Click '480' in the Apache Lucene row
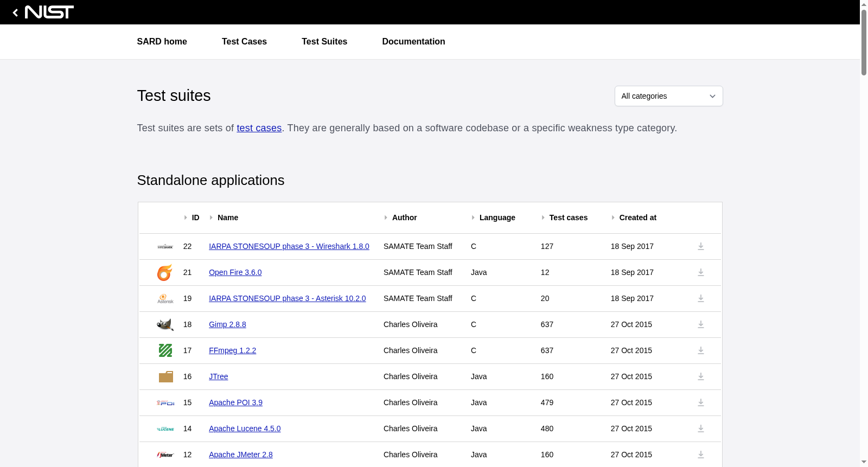Screen dimensions: 868x467 click(x=547, y=428)
